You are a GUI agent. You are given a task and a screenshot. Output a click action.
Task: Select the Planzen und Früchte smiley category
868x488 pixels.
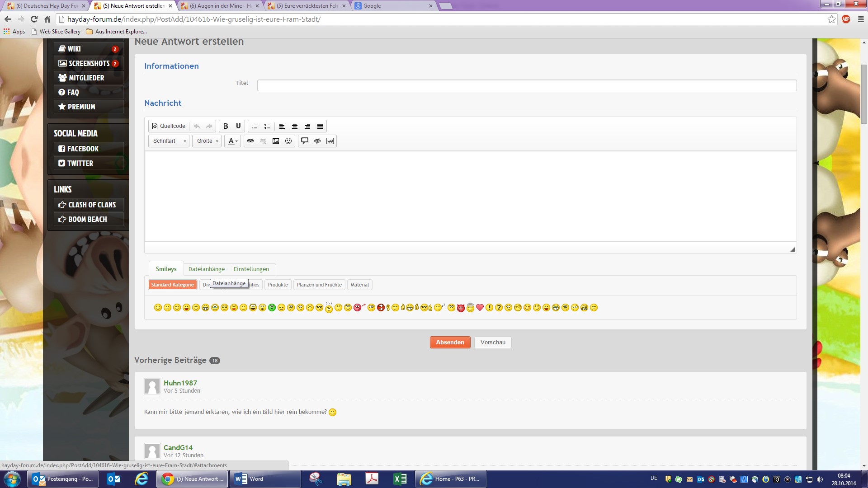[319, 285]
